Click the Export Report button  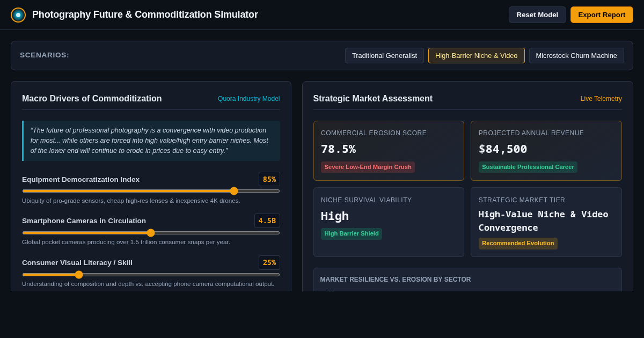click(602, 15)
